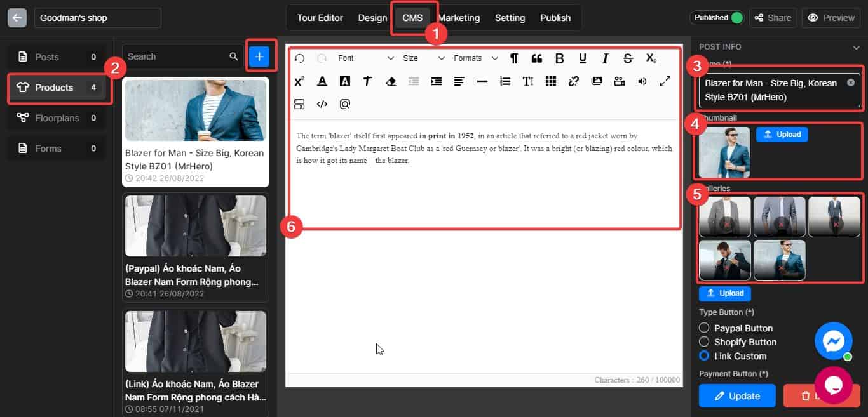Viewport: 868px width, 417px height.
Task: Apply superscript formatting
Action: tap(300, 81)
